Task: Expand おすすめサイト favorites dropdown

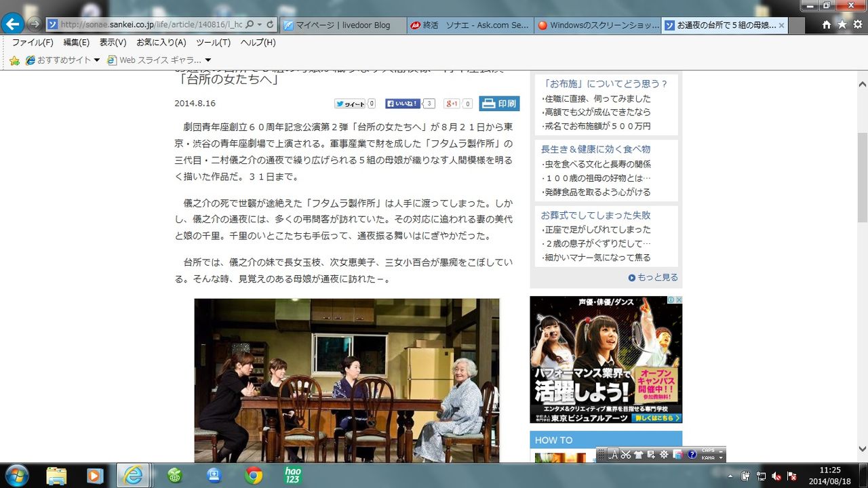Action: click(x=97, y=60)
